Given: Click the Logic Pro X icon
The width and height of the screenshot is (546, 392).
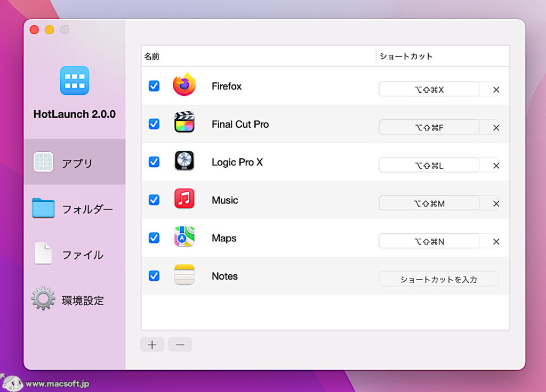Looking at the screenshot, I should (184, 160).
